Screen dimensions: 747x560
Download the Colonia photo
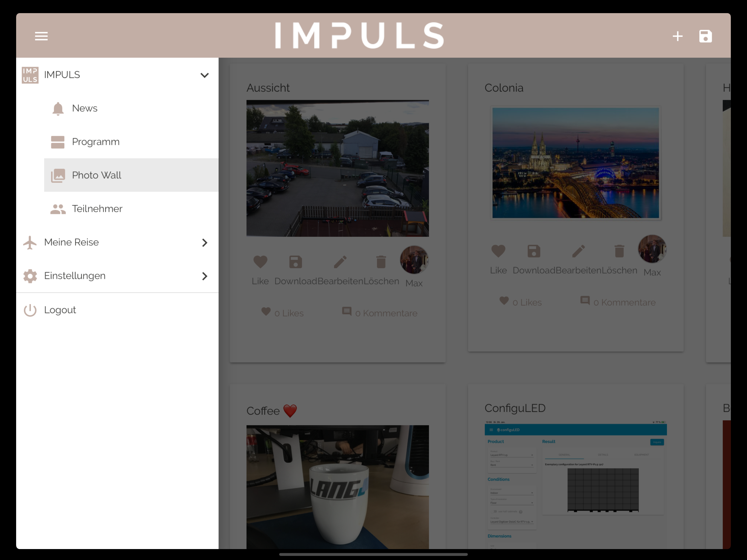(x=534, y=251)
